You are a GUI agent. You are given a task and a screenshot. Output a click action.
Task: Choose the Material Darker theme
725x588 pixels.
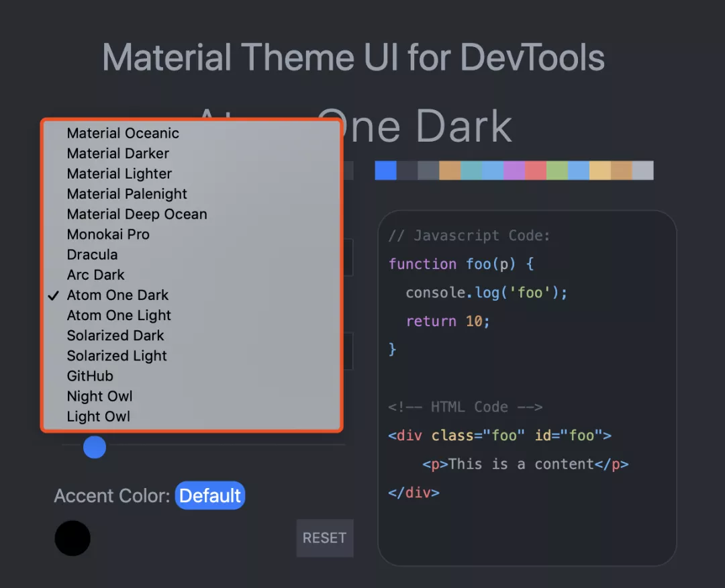coord(192,154)
